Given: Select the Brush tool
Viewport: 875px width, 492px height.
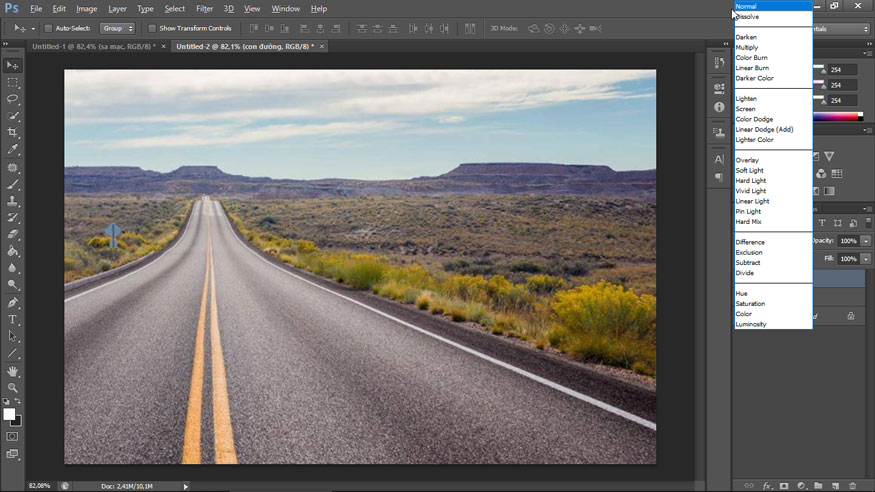Looking at the screenshot, I should click(x=12, y=184).
